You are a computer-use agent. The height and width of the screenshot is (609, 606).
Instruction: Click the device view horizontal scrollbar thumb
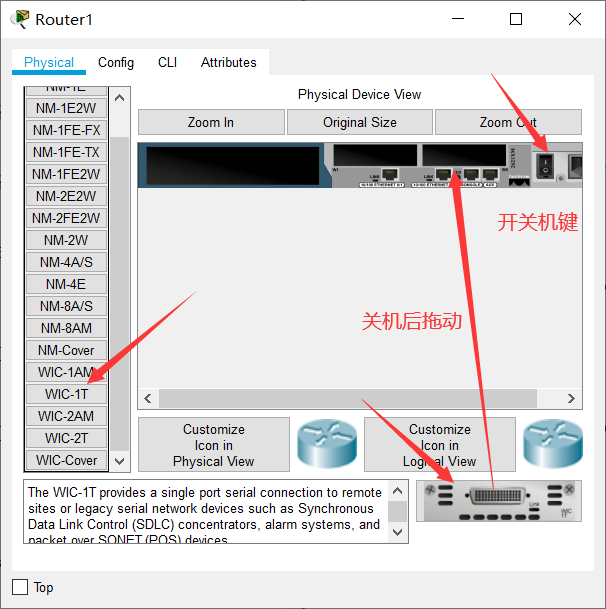(348, 398)
